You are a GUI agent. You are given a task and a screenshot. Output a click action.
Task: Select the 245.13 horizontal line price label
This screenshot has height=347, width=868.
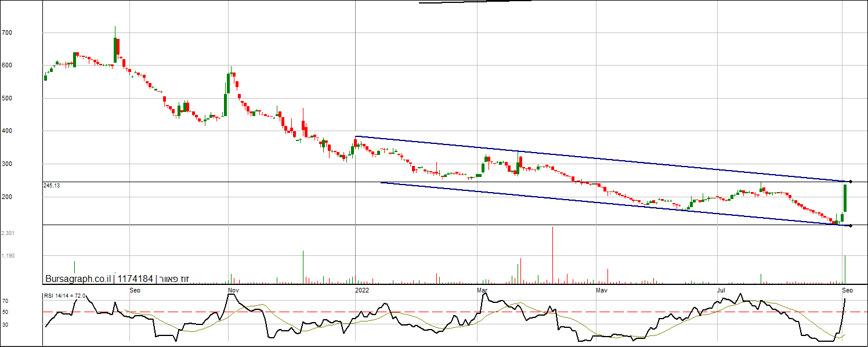point(52,185)
